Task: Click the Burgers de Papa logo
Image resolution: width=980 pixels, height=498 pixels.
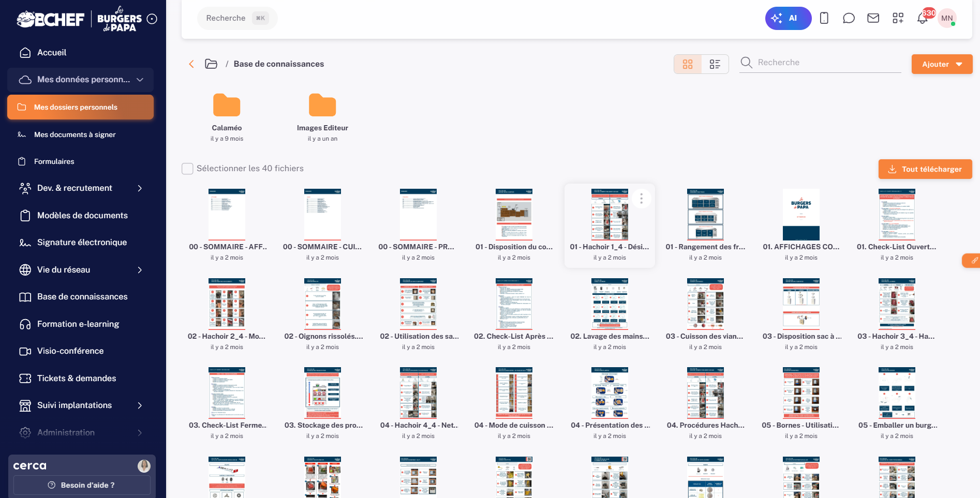Action: pos(120,19)
